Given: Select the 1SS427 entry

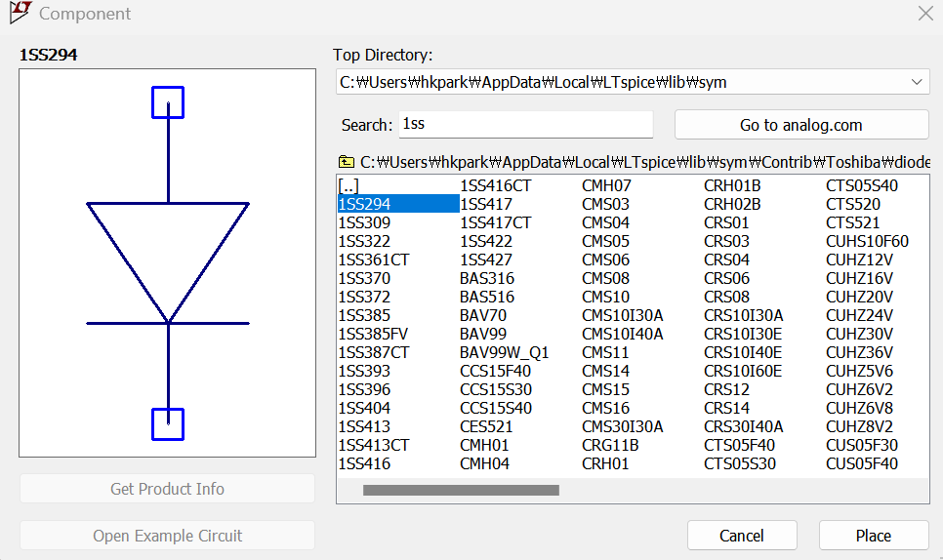Looking at the screenshot, I should point(486,260).
